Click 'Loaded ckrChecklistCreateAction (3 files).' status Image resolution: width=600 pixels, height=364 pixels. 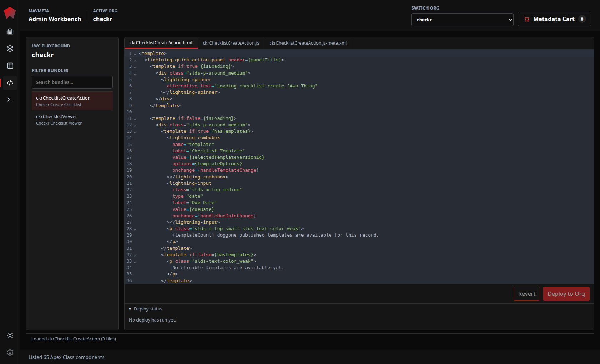[74, 339]
